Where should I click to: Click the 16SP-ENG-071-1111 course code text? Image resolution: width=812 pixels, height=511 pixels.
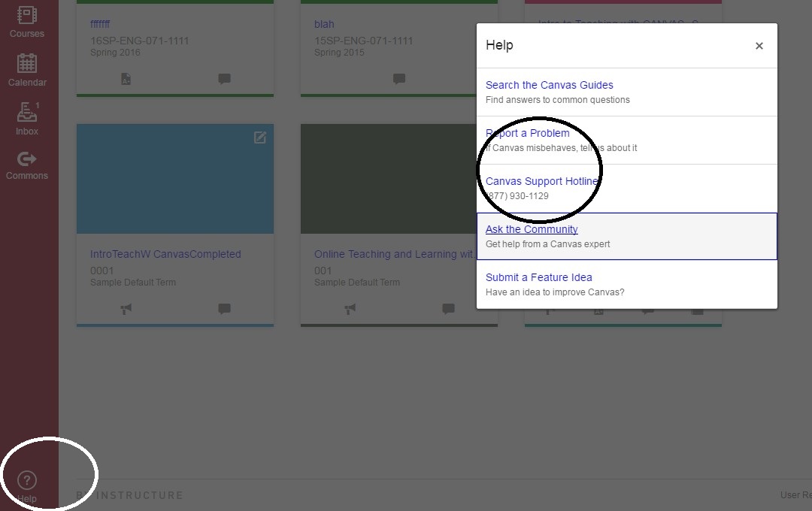[139, 41]
